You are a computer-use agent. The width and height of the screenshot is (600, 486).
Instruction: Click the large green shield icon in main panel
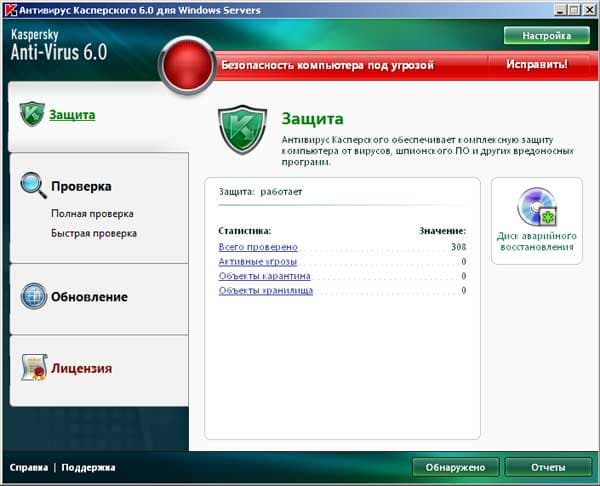point(242,129)
